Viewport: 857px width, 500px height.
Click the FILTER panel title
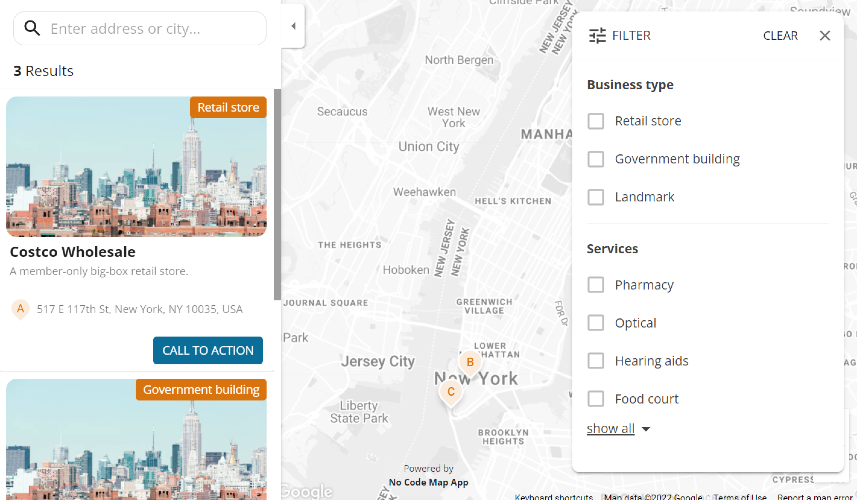(x=631, y=36)
